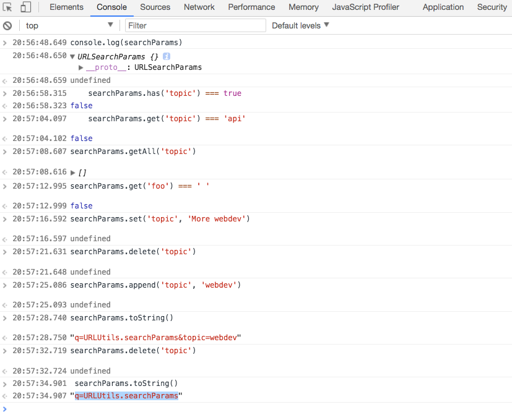The width and height of the screenshot is (512, 420).
Task: Click the highlighted q=URLUtils.searchParams result
Action: click(x=126, y=396)
